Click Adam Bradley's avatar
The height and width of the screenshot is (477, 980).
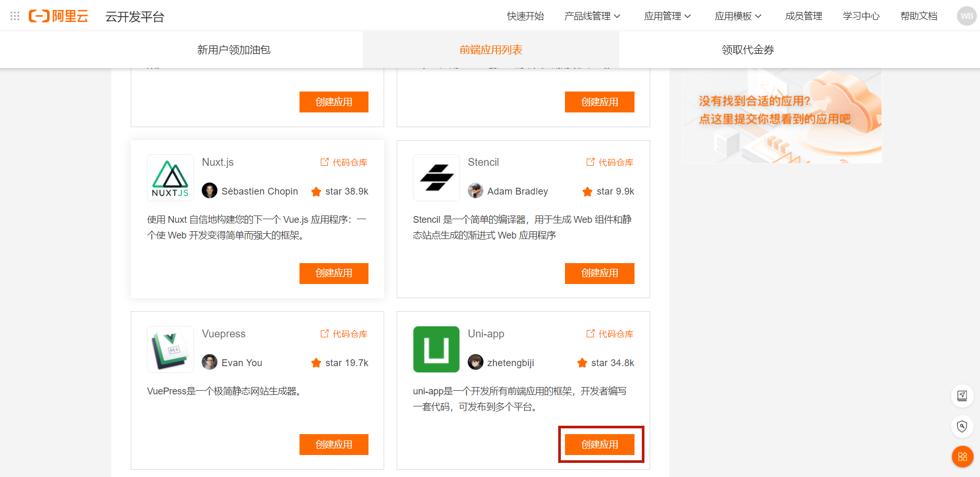coord(476,191)
